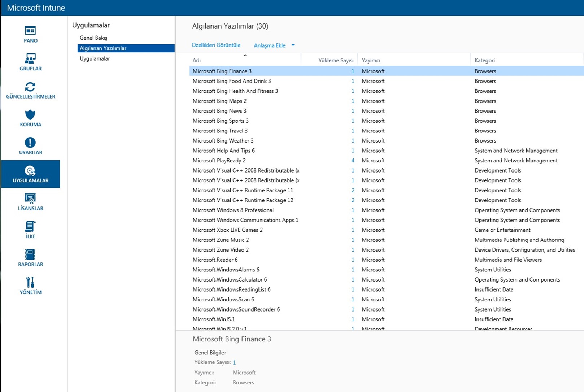Click the Algılanan Yazılımlar (30) heading
The height and width of the screenshot is (392, 584).
[x=230, y=26]
